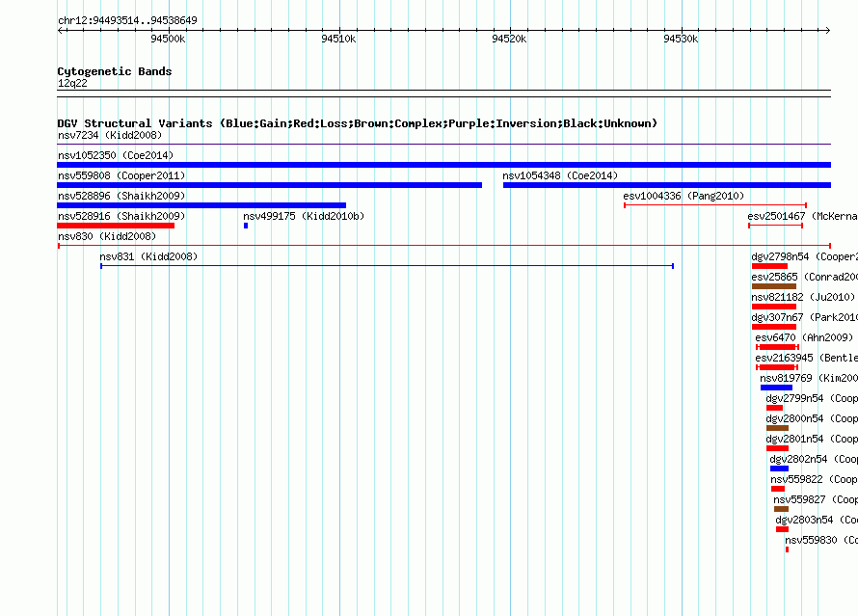Click the tiny nsv559830 red marker
Image resolution: width=858 pixels, height=616 pixels.
click(787, 549)
